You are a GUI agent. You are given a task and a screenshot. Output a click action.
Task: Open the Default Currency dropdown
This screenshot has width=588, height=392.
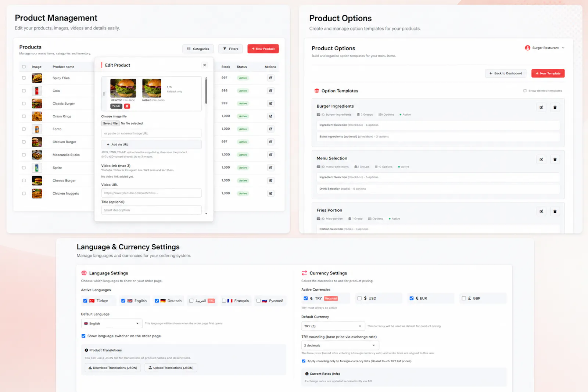pos(333,326)
